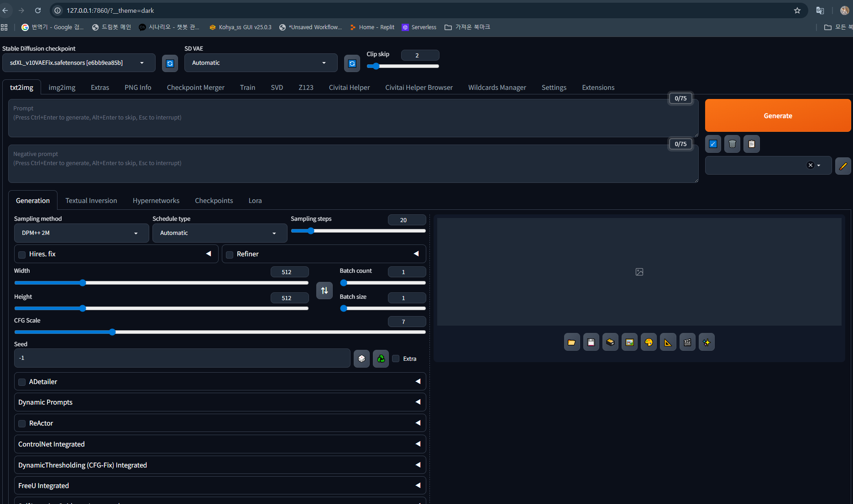Refresh the SD VAE list

point(352,63)
